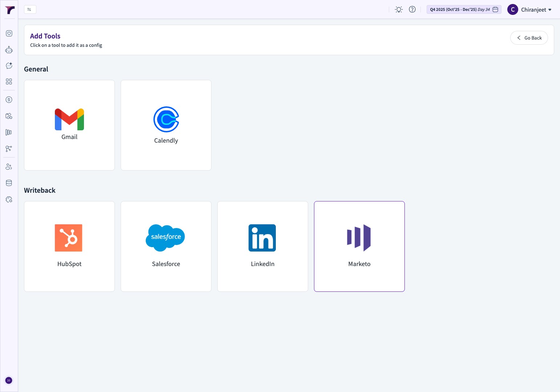
Task: Open the heart favorites sidebar icon
Action: coord(9,33)
